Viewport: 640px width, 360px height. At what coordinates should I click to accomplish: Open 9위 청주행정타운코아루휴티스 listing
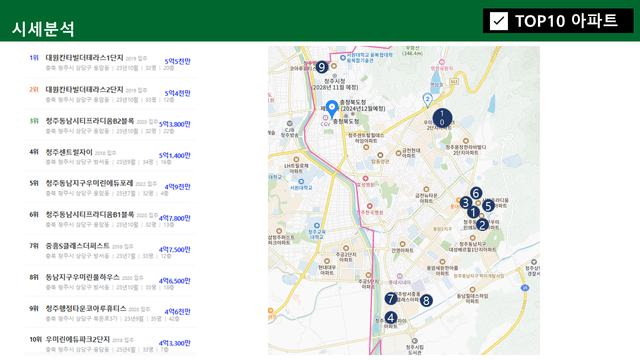(x=110, y=313)
